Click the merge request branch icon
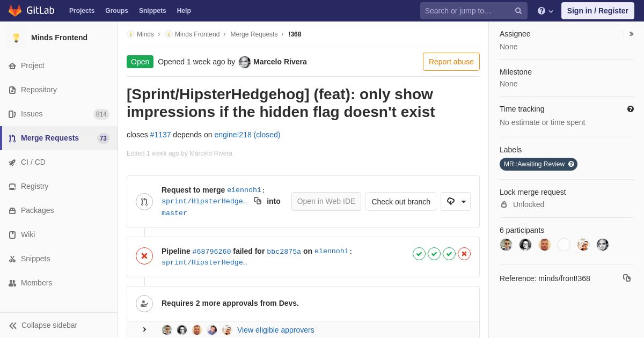The height and width of the screenshot is (338, 644). [x=144, y=202]
